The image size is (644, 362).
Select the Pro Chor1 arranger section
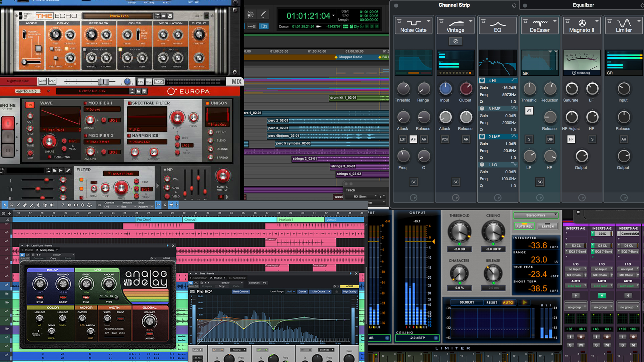158,220
